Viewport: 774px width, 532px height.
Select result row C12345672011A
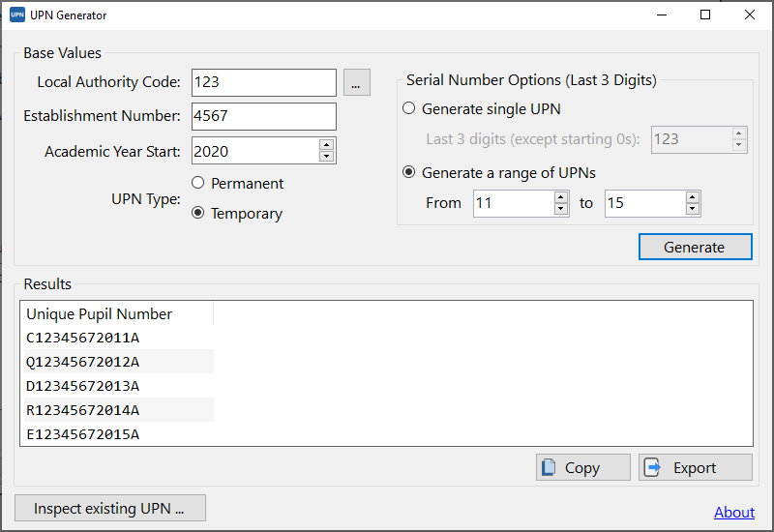[118, 338]
